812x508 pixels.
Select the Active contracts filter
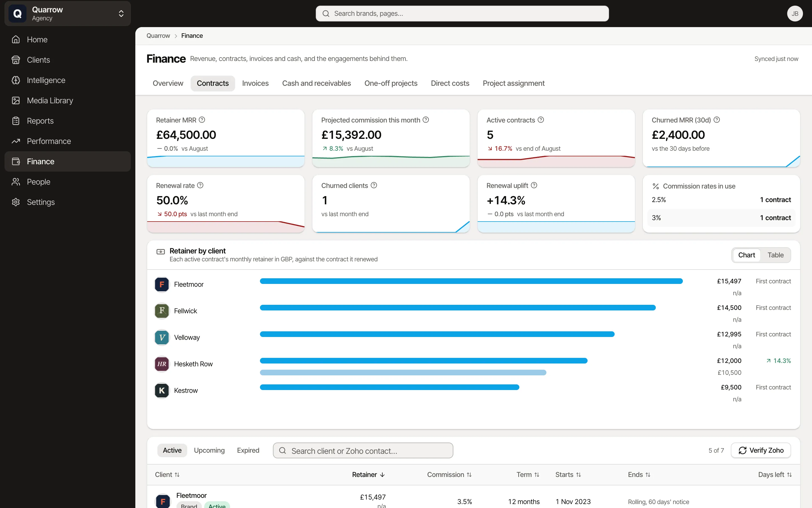click(x=172, y=450)
